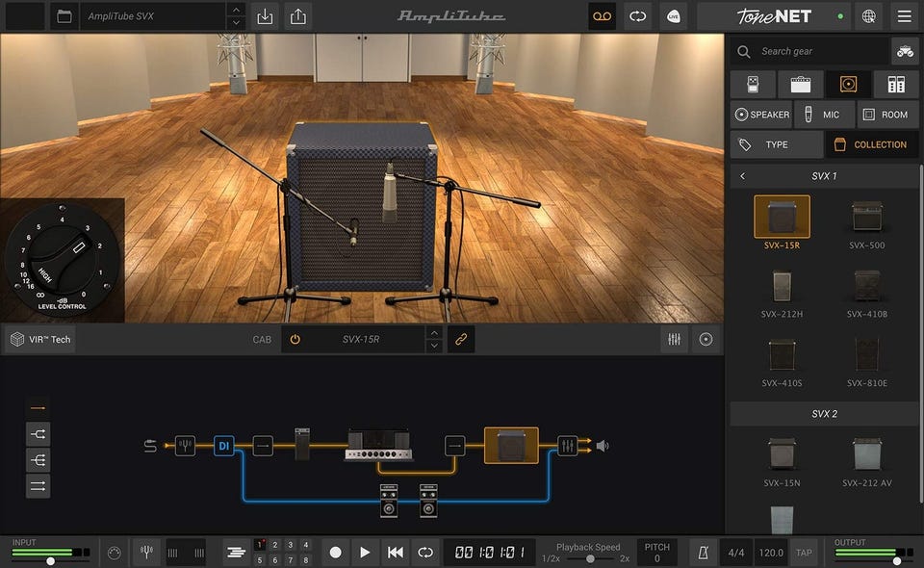Click the ToneNET logo

pyautogui.click(x=774, y=16)
